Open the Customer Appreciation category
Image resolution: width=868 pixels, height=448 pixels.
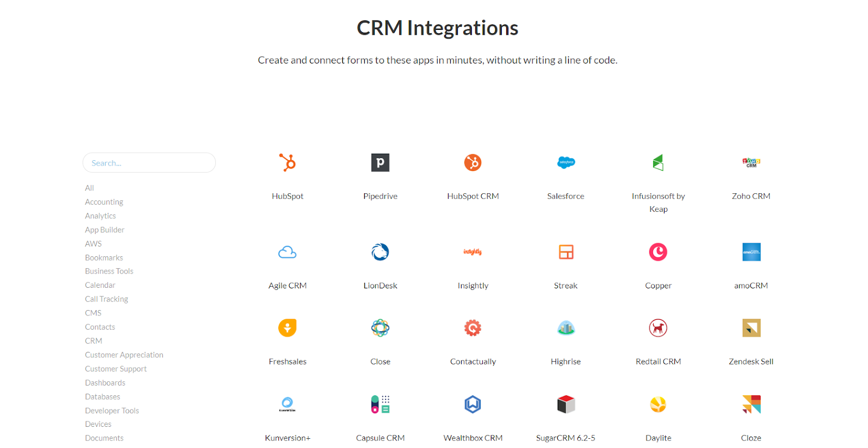tap(124, 355)
